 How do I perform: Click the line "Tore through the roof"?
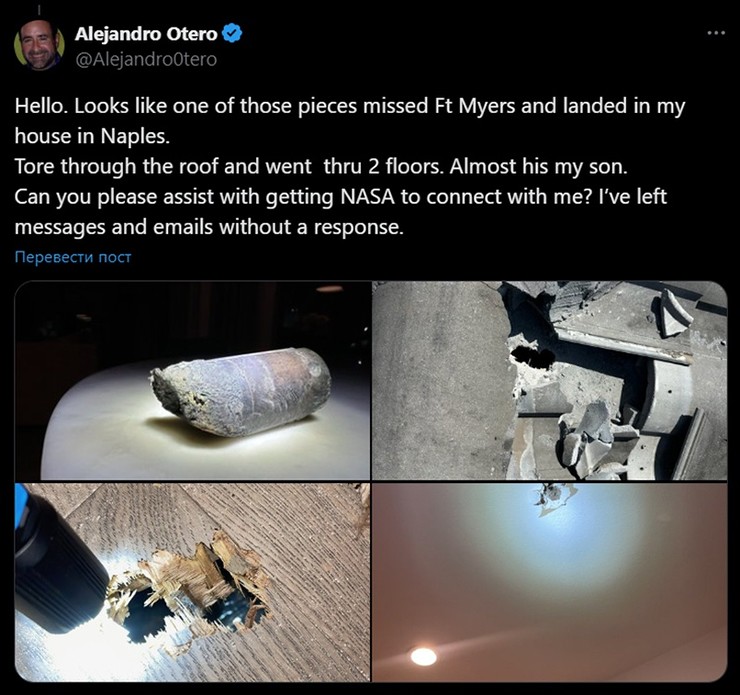tap(321, 167)
